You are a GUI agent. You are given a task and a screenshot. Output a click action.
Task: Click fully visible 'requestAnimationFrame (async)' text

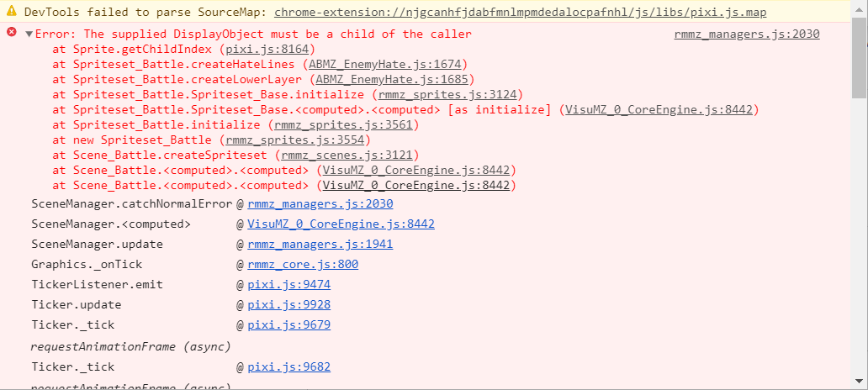(130, 347)
